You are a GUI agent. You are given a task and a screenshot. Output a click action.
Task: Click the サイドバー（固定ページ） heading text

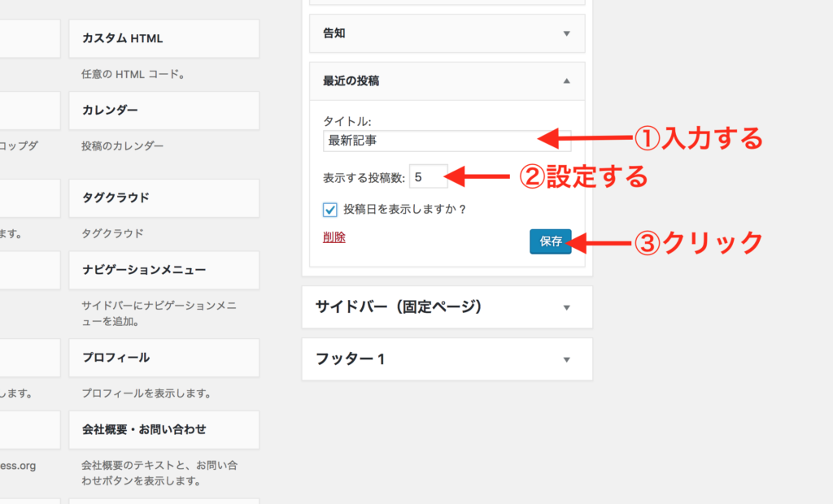point(399,307)
